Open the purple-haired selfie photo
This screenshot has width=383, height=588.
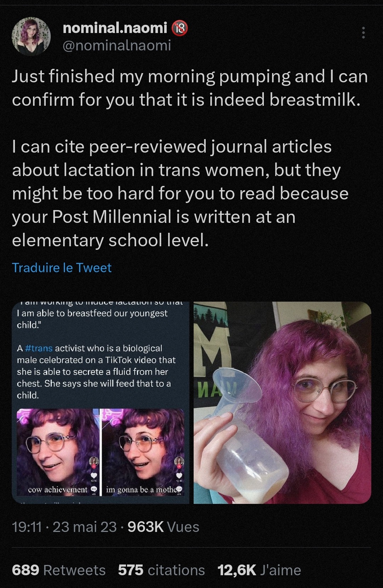[x=282, y=403]
